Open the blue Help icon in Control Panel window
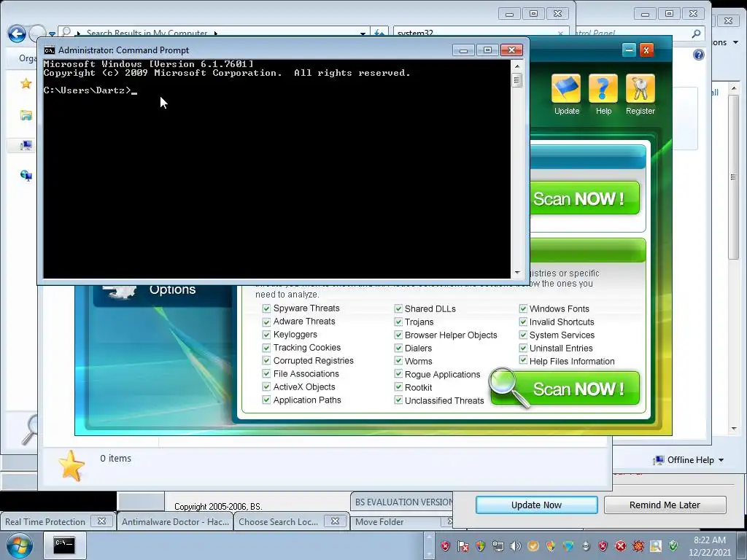 coord(698,55)
